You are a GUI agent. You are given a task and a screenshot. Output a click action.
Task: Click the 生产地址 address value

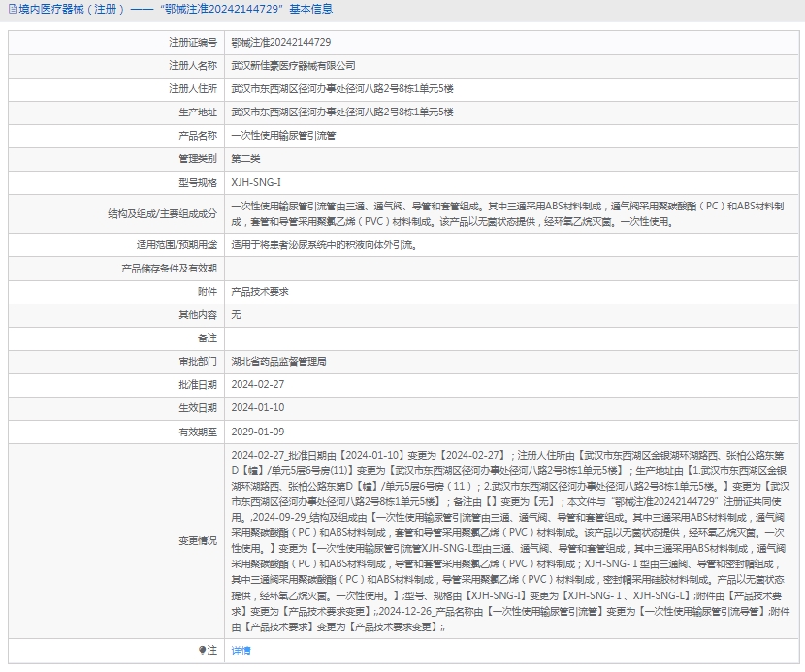click(341, 112)
